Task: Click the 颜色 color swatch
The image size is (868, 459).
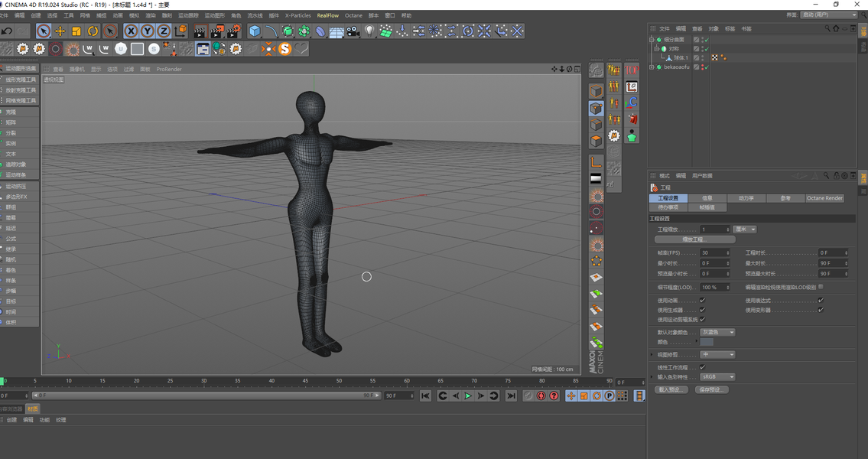Action: (707, 342)
